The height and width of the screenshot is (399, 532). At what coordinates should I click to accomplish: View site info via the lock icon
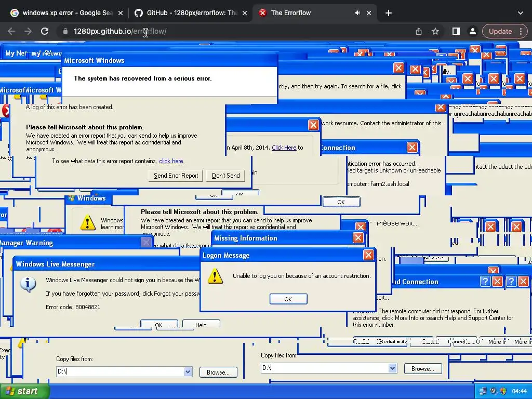pos(65,31)
